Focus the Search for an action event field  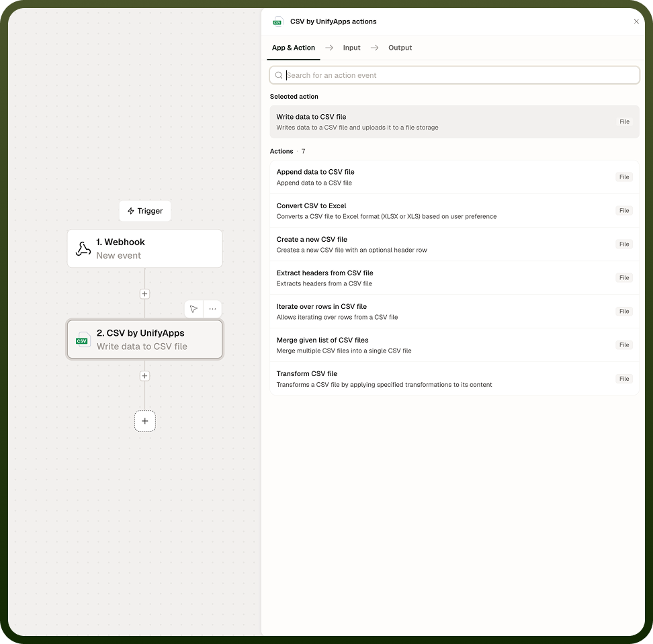pos(454,75)
